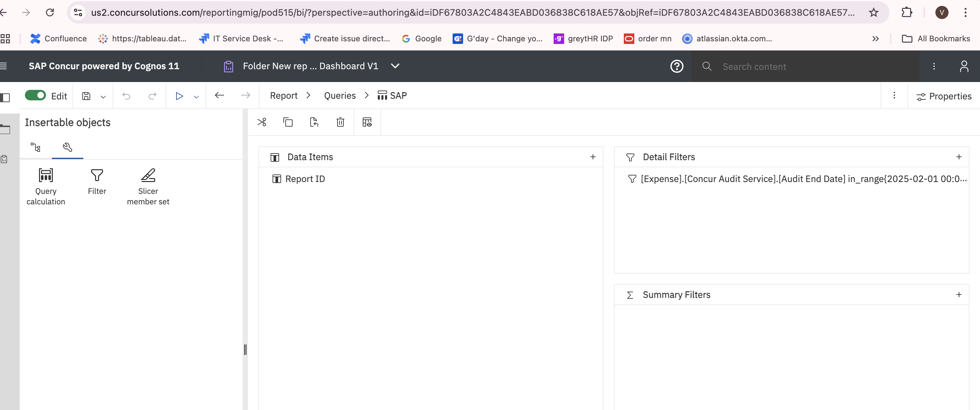Select the Audit End Date detail filter

[797, 179]
